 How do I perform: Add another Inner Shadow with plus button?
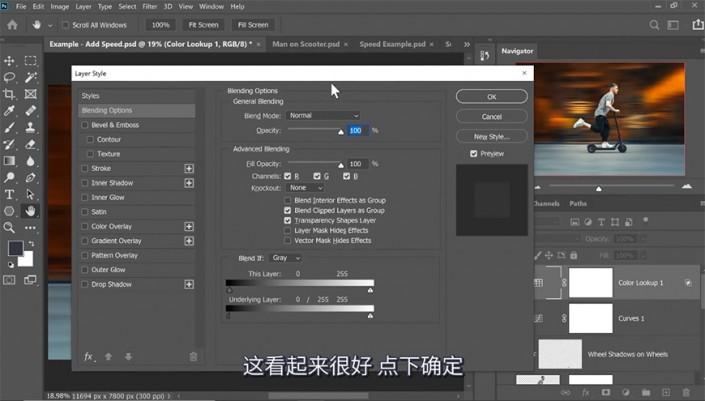189,183
